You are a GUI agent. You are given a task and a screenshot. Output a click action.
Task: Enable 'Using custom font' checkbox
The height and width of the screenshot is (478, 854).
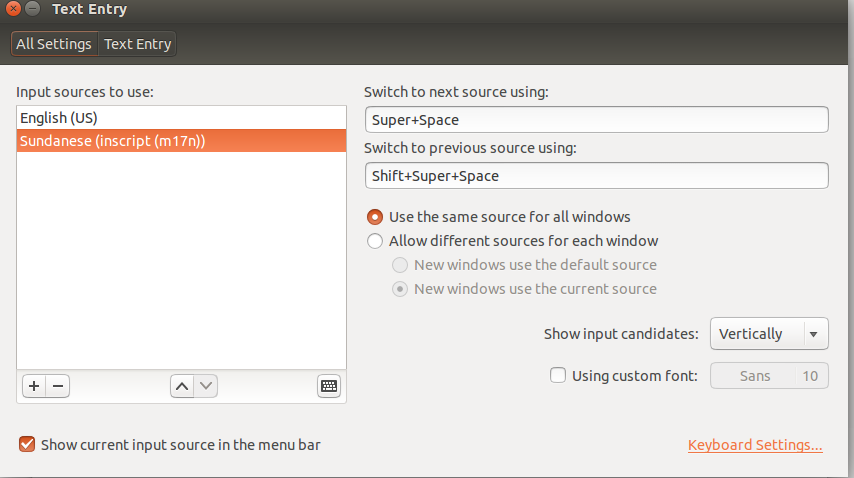tap(558, 376)
